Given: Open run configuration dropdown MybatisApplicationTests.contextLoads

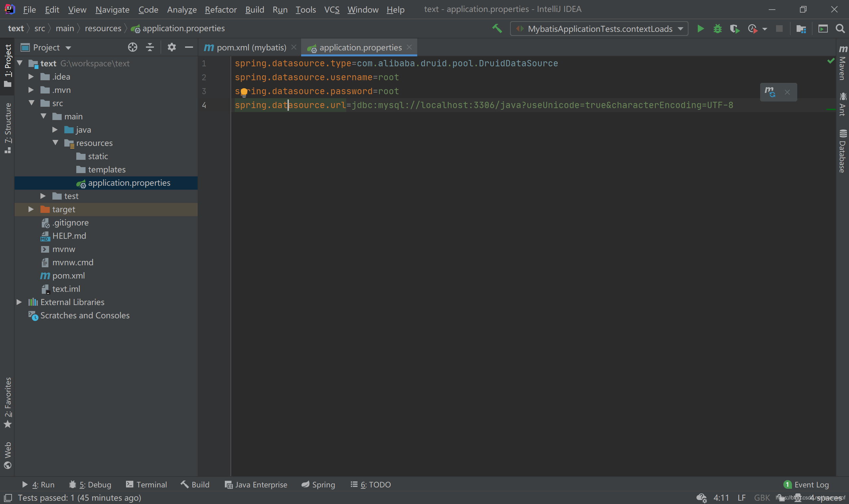Looking at the screenshot, I should (599, 29).
